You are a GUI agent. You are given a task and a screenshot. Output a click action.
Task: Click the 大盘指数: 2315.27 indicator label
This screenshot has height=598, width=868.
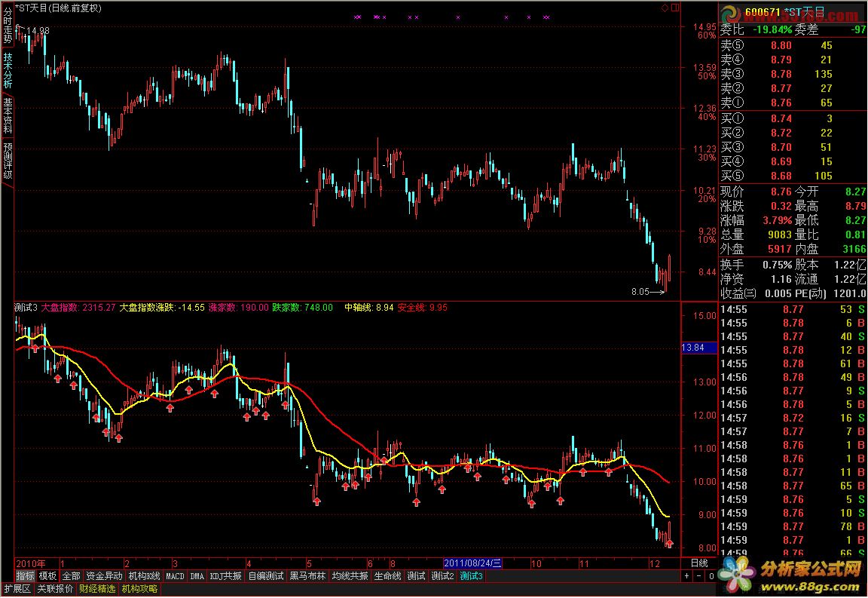click(x=78, y=308)
